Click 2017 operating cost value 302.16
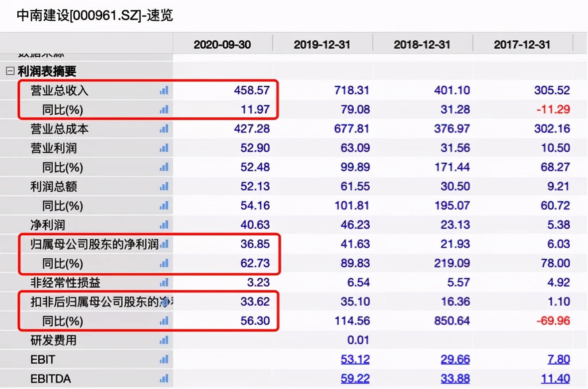 pyautogui.click(x=552, y=129)
